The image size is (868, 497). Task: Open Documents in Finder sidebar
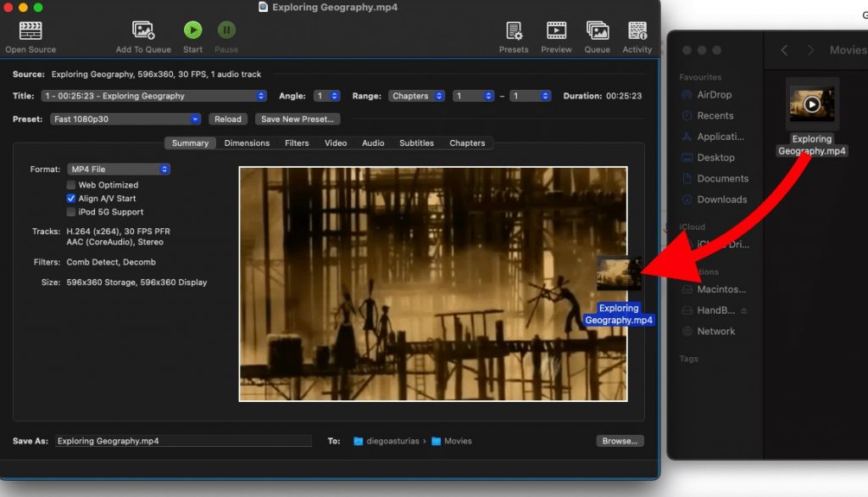722,178
